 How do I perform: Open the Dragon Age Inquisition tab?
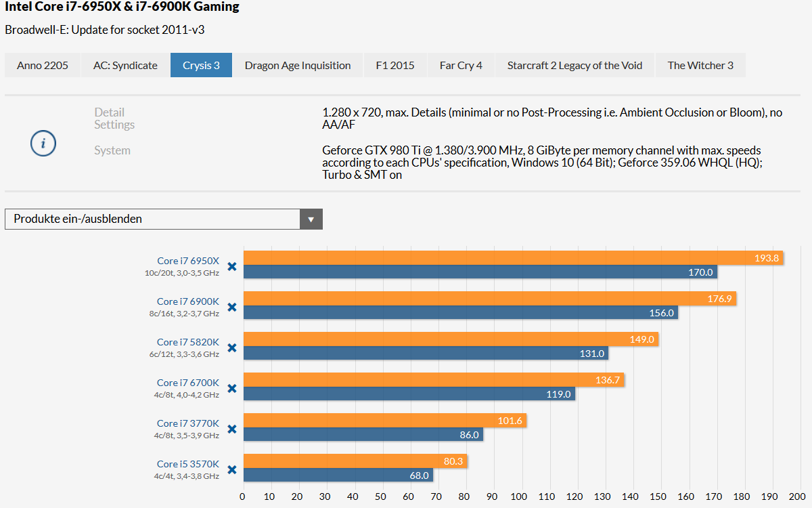pyautogui.click(x=298, y=66)
